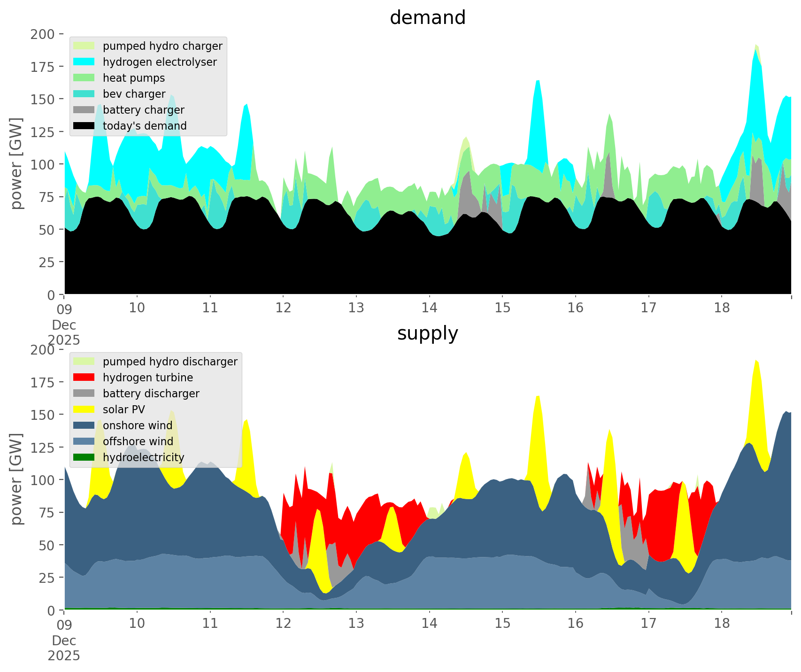Click the supply chart's power [GW] axis label
This screenshot has width=801, height=672.
(x=16, y=479)
